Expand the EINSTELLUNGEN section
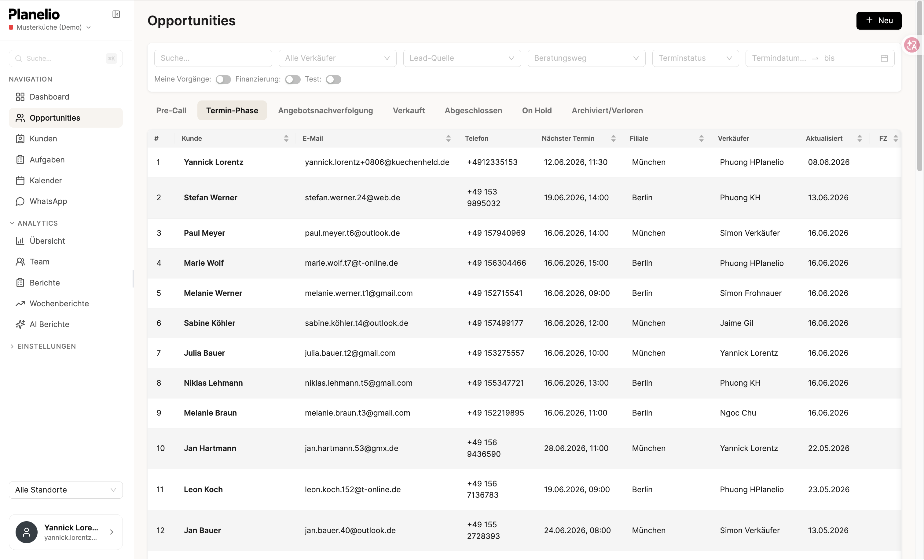924x560 pixels. tap(42, 347)
